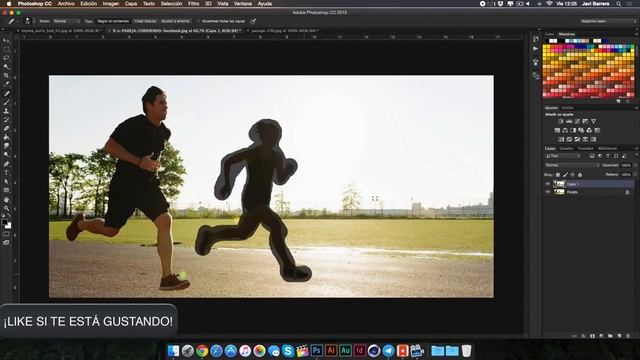Screen dimensions: 640x360
Task: Click the Capa 1 layer thumbnail
Action: pyautogui.click(x=559, y=184)
